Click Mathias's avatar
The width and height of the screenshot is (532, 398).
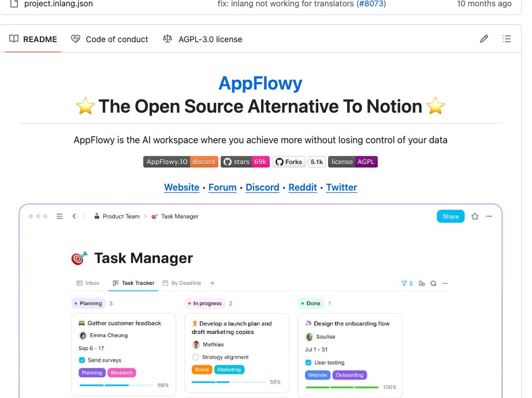pyautogui.click(x=196, y=345)
